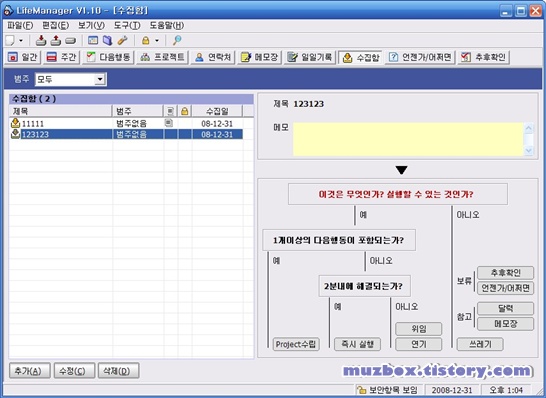Click the 수집함 ( 2 ) list header
The height and width of the screenshot is (398, 546).
coord(131,99)
